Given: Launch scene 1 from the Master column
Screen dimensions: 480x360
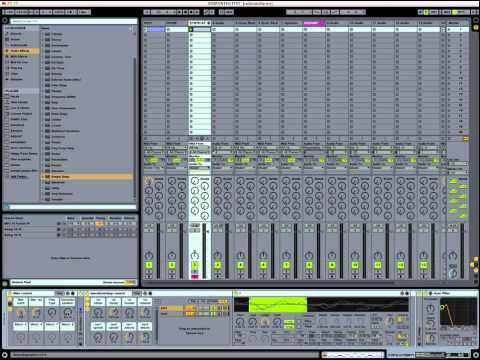Looking at the screenshot, I should click(449, 29).
